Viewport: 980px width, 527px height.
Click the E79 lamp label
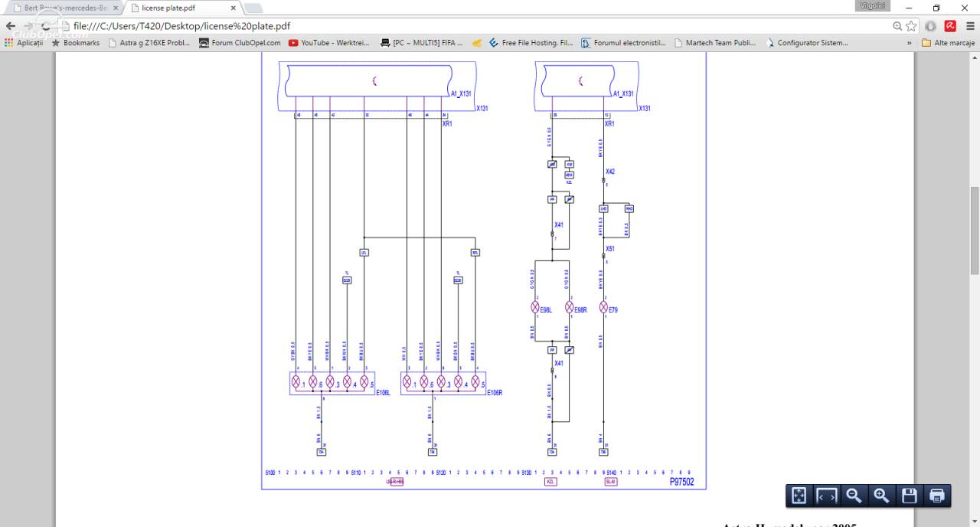612,310
